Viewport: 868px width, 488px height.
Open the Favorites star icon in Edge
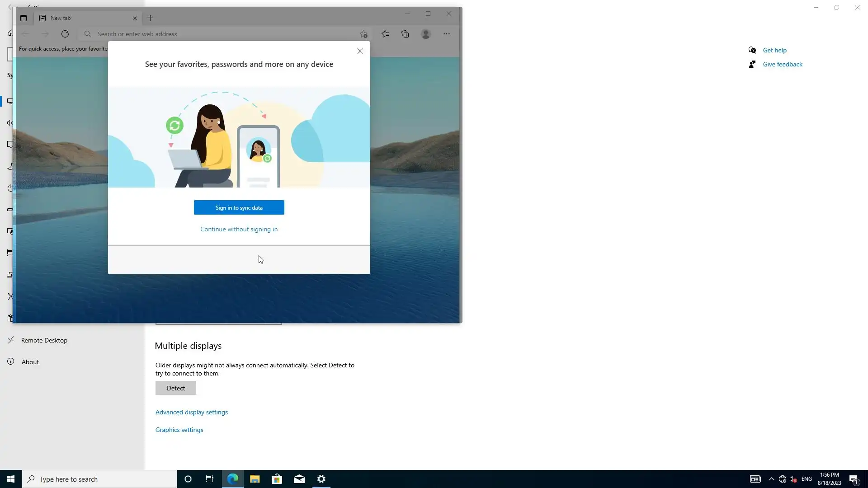[x=385, y=34]
